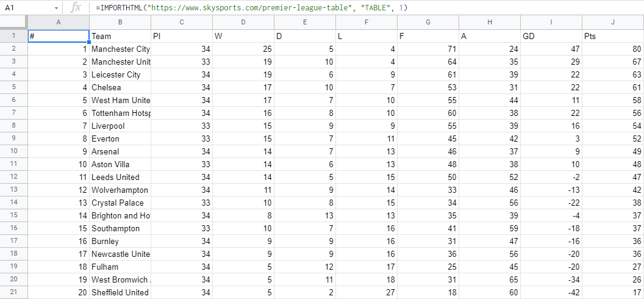Click the 'Team' header cell
The image size is (644, 299).
[120, 36]
